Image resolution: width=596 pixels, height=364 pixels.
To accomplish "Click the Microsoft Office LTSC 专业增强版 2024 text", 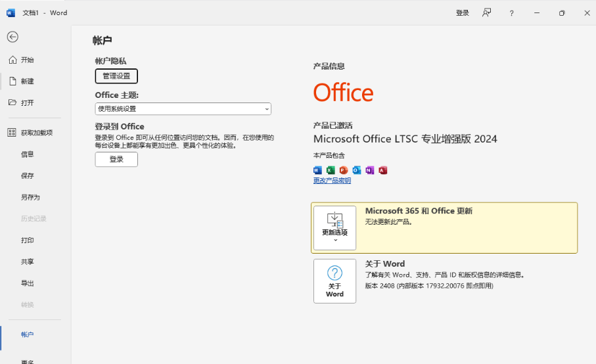I will coord(405,139).
